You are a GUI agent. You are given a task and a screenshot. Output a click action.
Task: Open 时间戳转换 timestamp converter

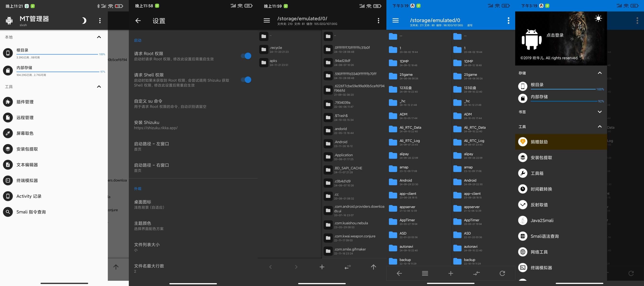click(x=561, y=189)
